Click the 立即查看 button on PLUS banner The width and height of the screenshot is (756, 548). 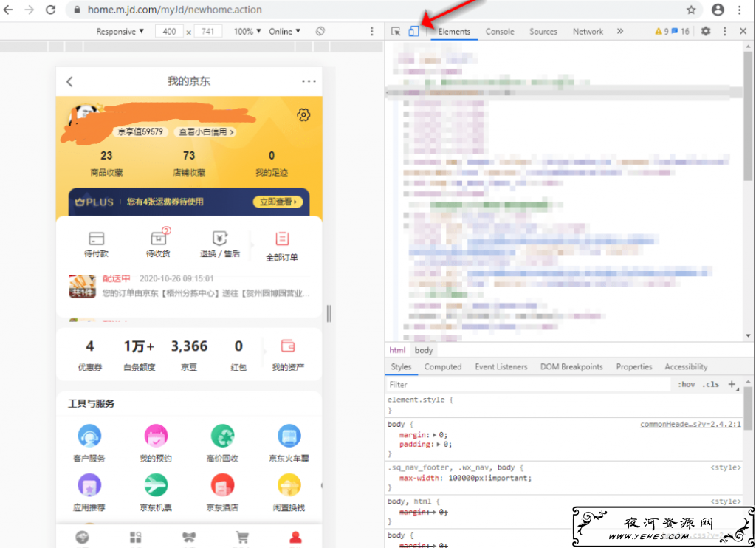click(278, 202)
